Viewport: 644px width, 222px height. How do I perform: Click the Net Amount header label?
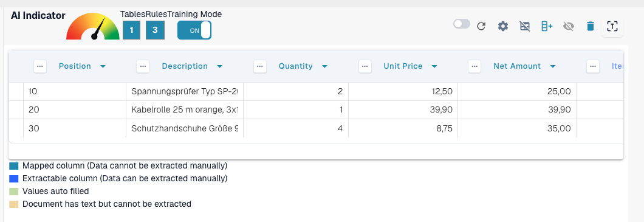point(517,66)
